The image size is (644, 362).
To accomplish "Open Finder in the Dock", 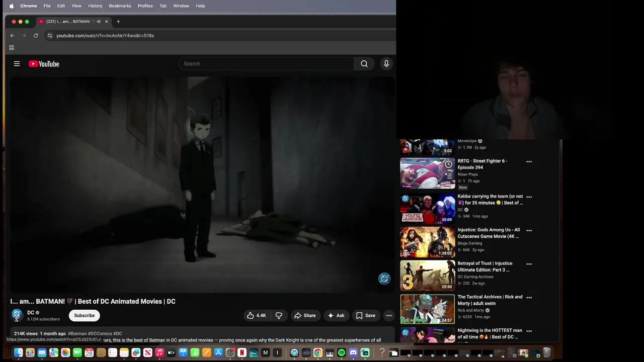I will 18,353.
